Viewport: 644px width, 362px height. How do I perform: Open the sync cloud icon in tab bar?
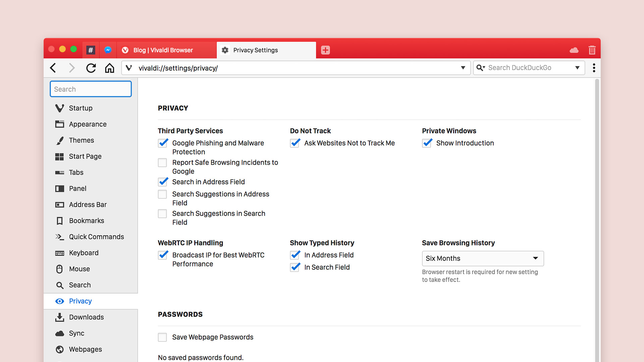pyautogui.click(x=574, y=50)
